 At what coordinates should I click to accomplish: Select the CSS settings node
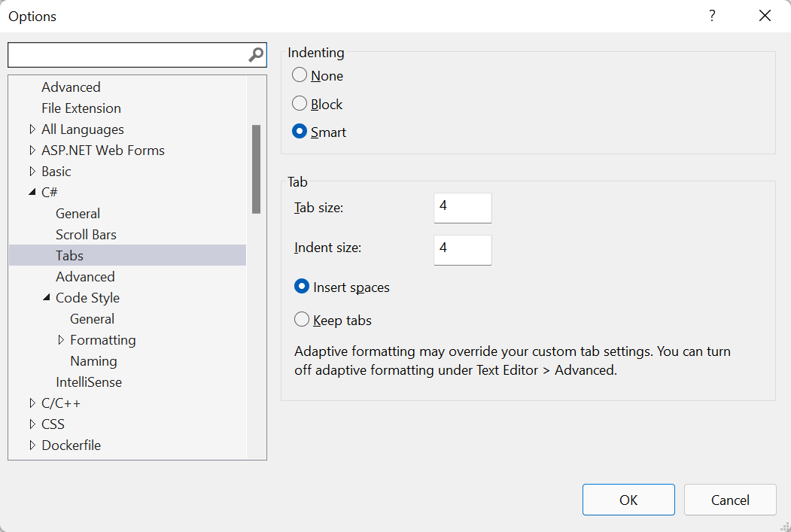coord(52,424)
